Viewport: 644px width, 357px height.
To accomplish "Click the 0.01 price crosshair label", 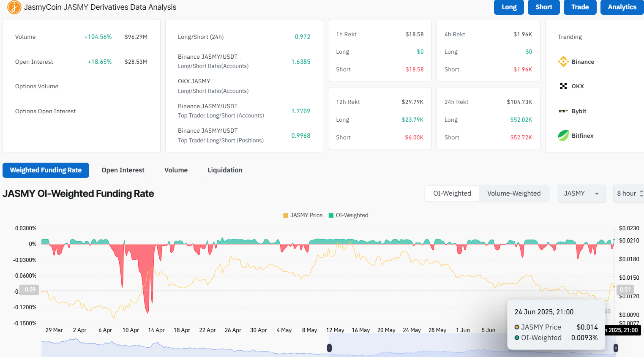I will pyautogui.click(x=625, y=289).
